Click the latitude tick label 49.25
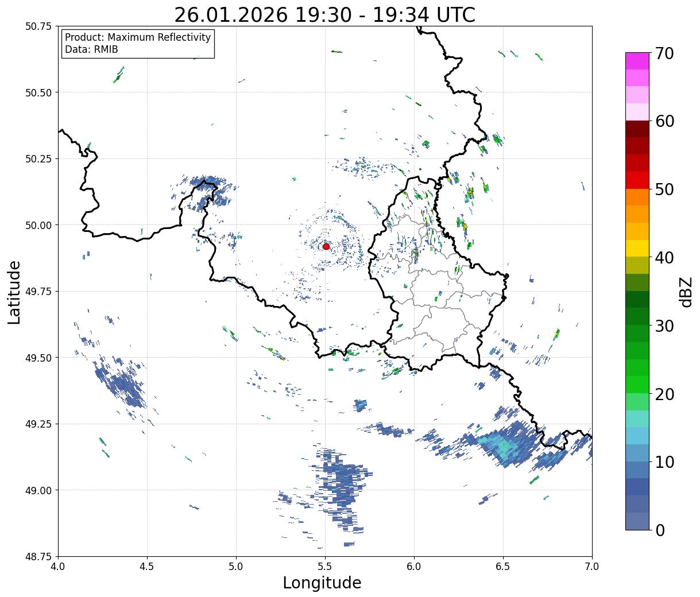Viewport: 700px width, 597px height. [38, 424]
